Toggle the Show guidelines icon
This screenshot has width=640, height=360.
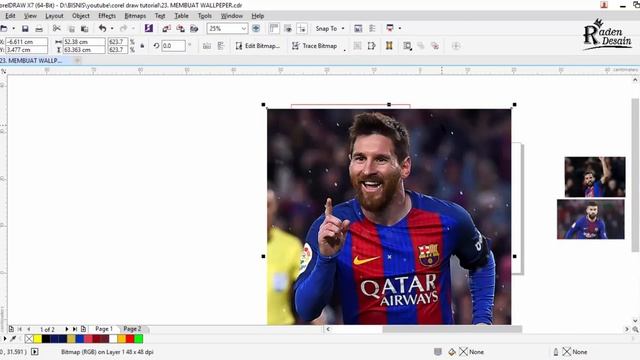point(302,28)
